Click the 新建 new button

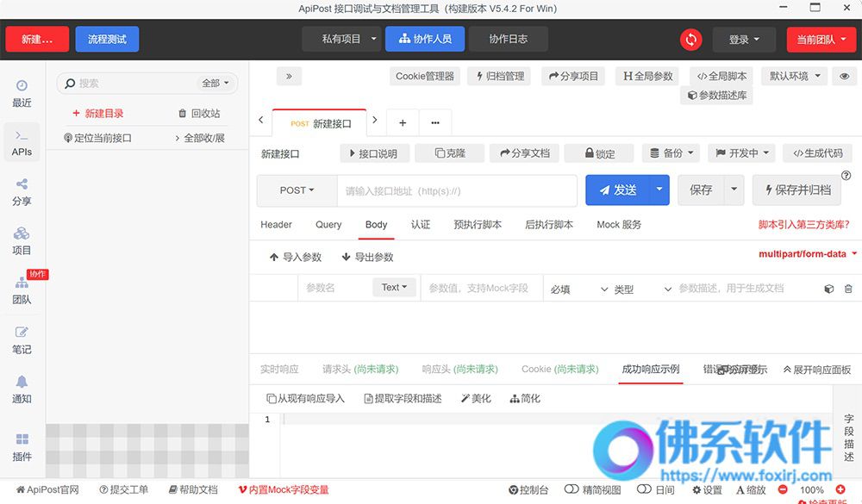pyautogui.click(x=37, y=39)
